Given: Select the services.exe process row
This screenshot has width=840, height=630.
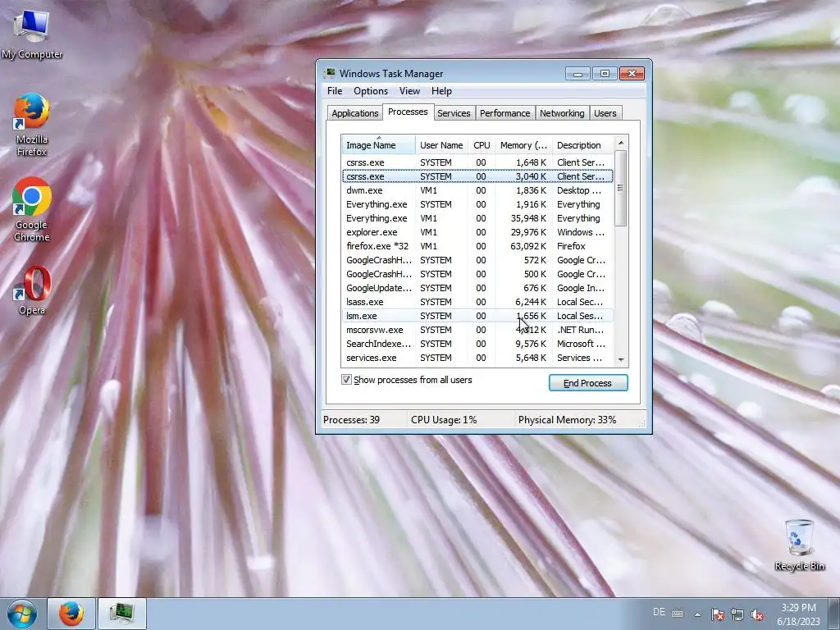Looking at the screenshot, I should [477, 358].
